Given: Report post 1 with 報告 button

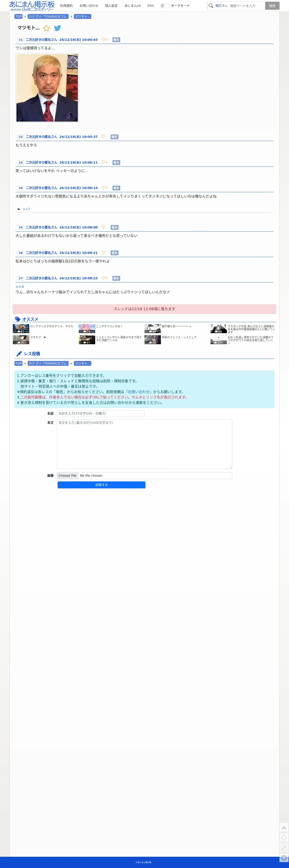Looking at the screenshot, I should (x=116, y=40).
